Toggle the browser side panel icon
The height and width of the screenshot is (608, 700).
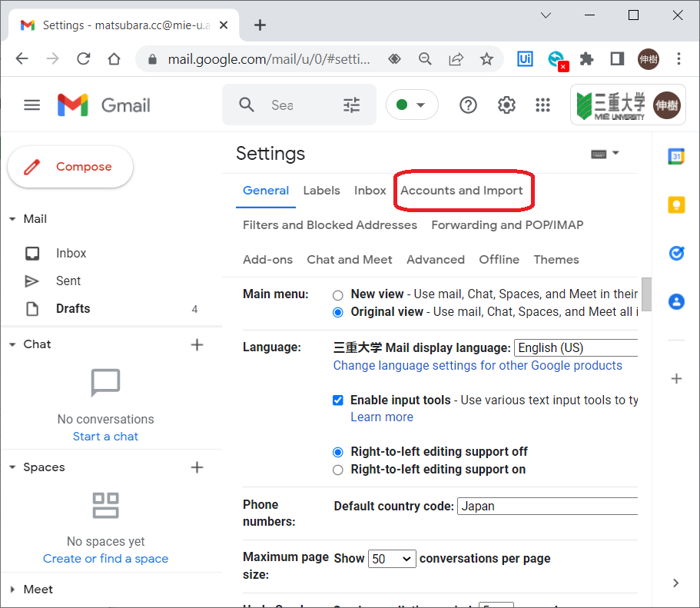[x=617, y=58]
